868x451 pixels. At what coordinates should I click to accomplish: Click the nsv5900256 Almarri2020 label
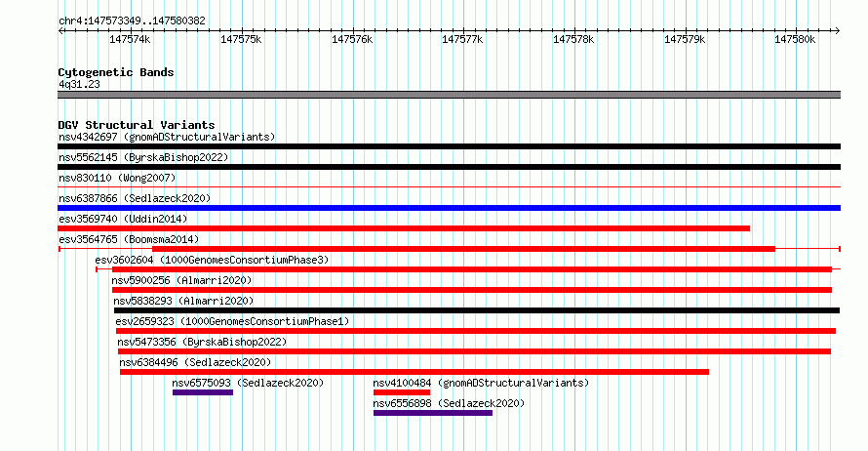pos(181,280)
